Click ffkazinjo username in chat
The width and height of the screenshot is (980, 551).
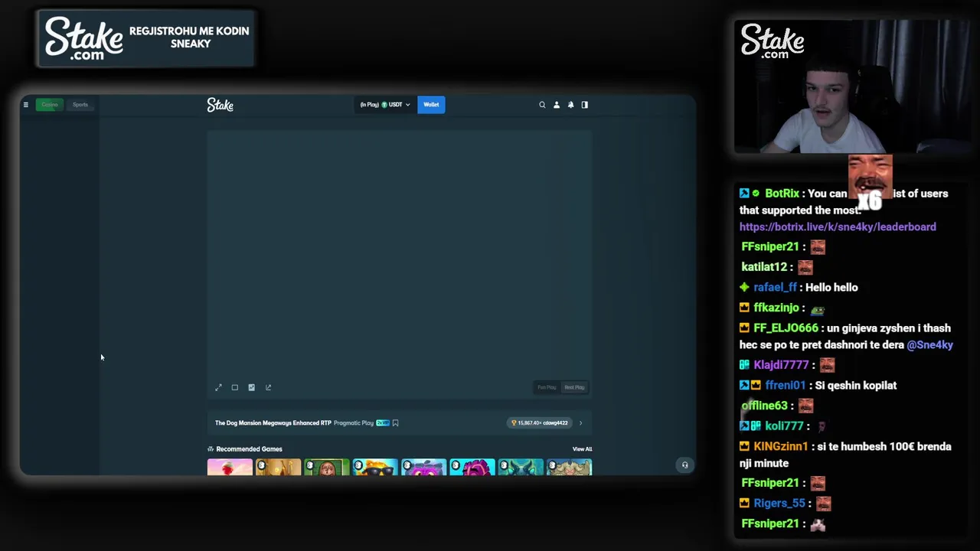point(776,308)
